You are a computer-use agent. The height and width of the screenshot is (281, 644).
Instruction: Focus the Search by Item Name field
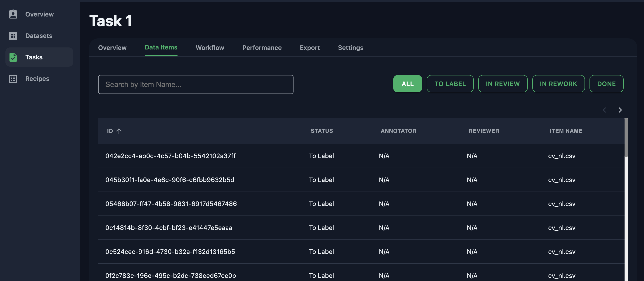tap(196, 84)
